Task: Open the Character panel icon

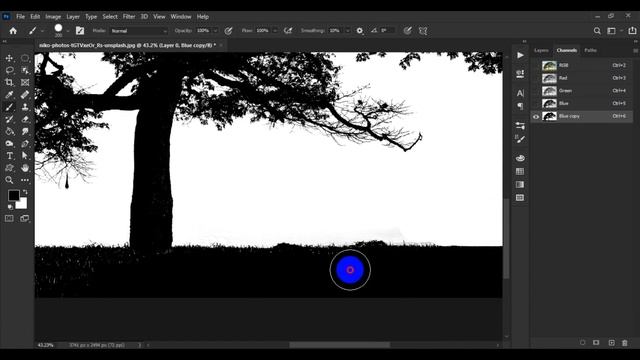Action: (520, 93)
